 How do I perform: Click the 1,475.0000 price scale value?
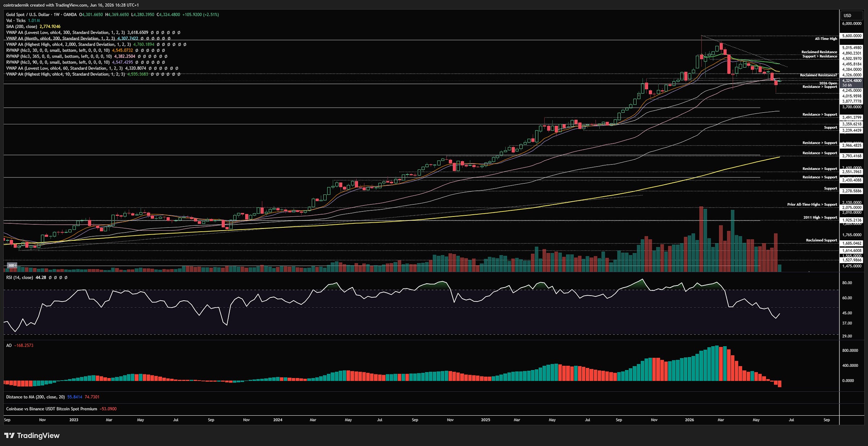852,266
